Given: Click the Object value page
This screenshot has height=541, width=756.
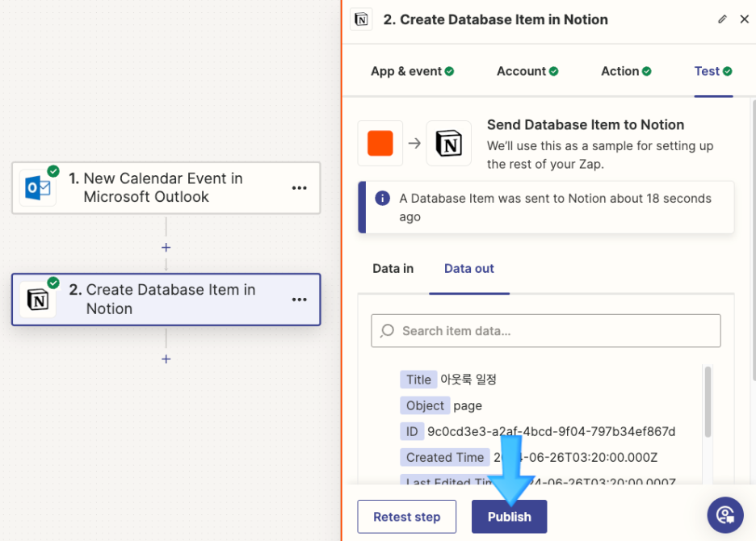Looking at the screenshot, I should pyautogui.click(x=467, y=406).
